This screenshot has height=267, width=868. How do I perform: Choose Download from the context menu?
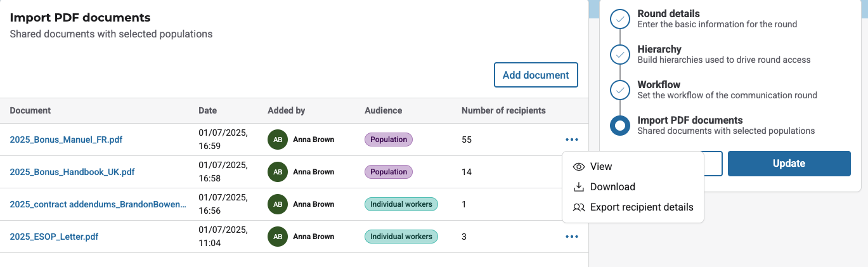tap(612, 187)
